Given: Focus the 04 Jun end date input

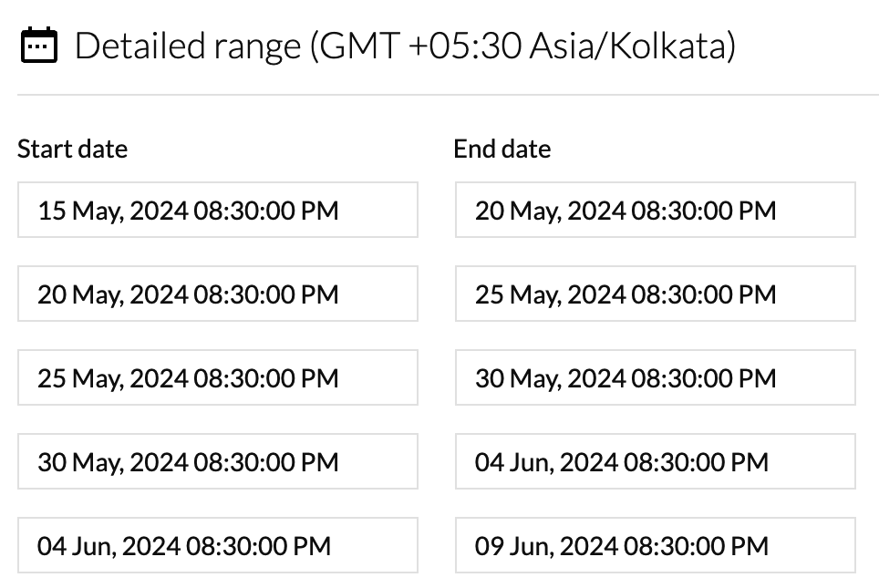Looking at the screenshot, I should [x=655, y=462].
